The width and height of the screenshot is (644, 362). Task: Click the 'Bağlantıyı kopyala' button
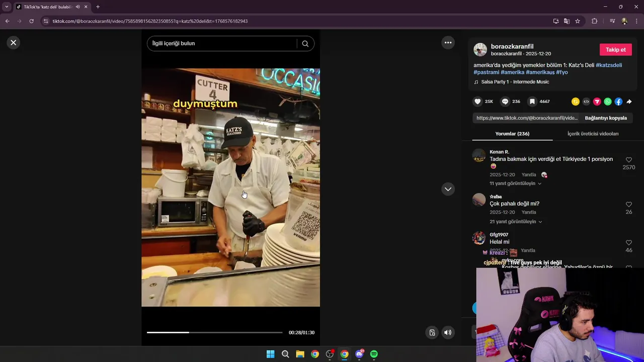606,118
